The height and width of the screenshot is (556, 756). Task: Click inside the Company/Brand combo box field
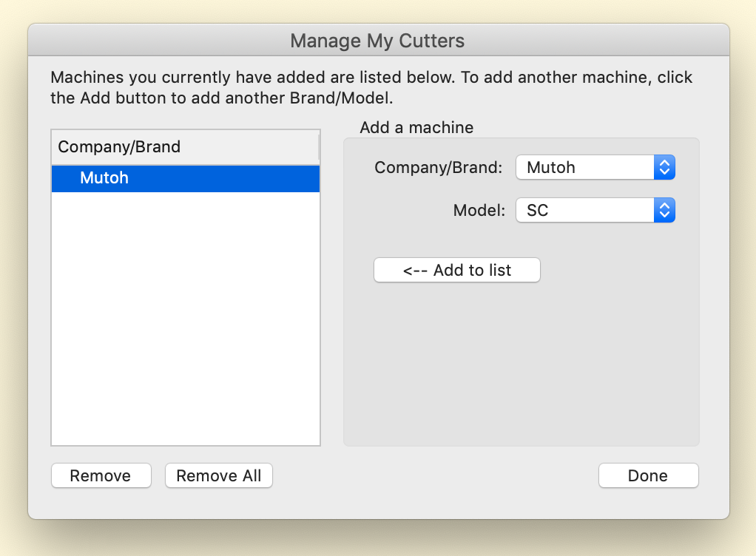(577, 167)
